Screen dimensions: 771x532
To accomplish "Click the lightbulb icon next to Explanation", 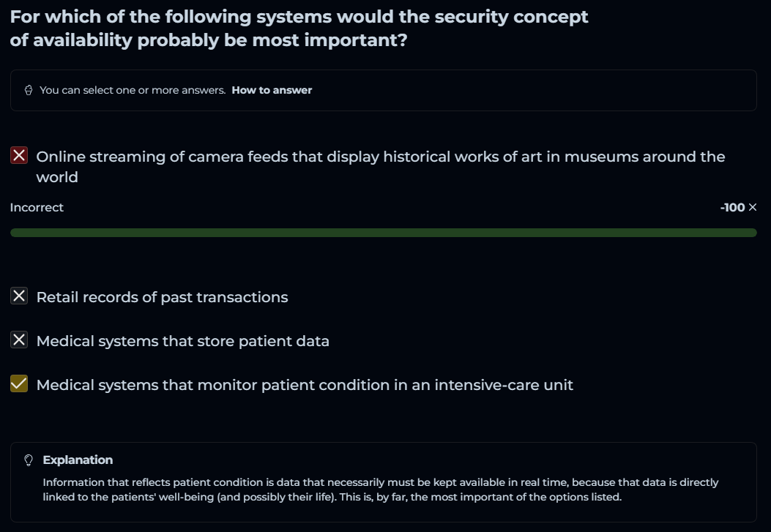I will click(x=29, y=460).
